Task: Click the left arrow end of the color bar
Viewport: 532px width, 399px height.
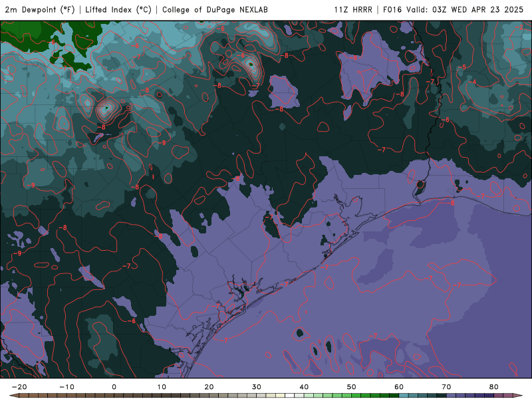Action: coord(13,396)
